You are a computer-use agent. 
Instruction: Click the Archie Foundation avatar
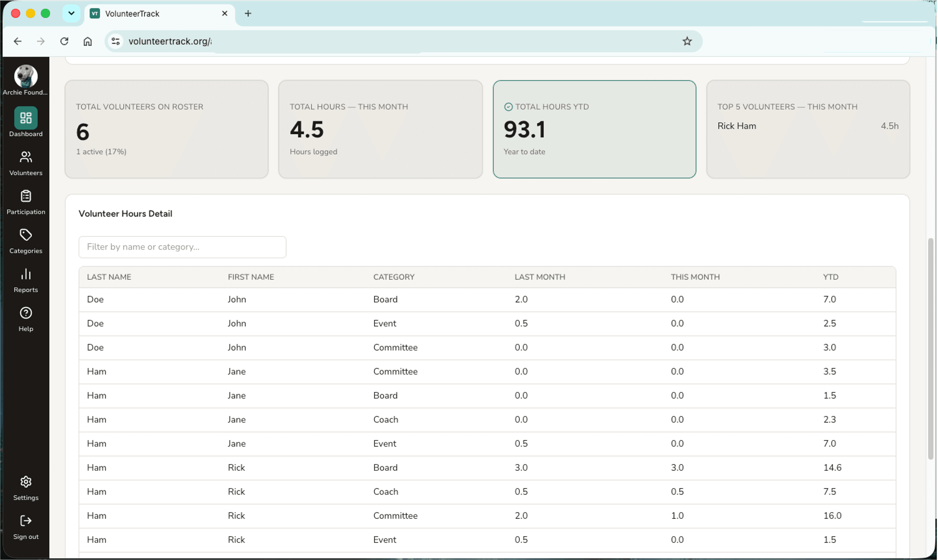pos(26,76)
